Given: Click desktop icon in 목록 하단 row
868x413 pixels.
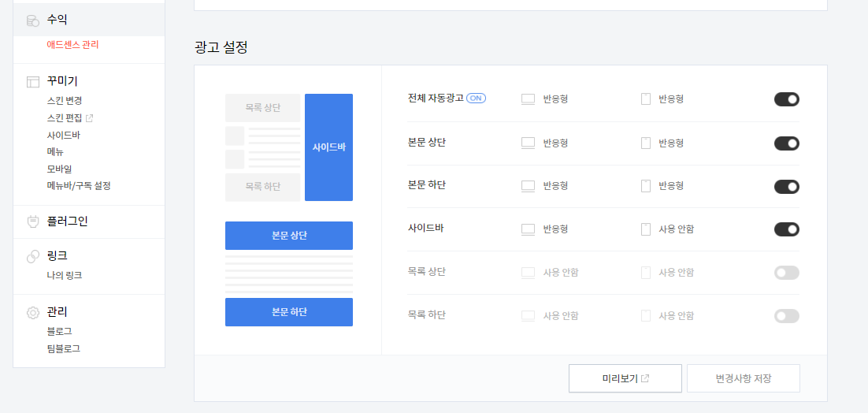Looking at the screenshot, I should [x=528, y=315].
